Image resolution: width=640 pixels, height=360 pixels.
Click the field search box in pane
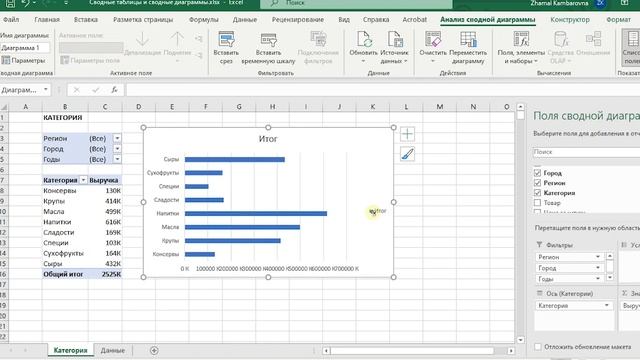point(586,152)
